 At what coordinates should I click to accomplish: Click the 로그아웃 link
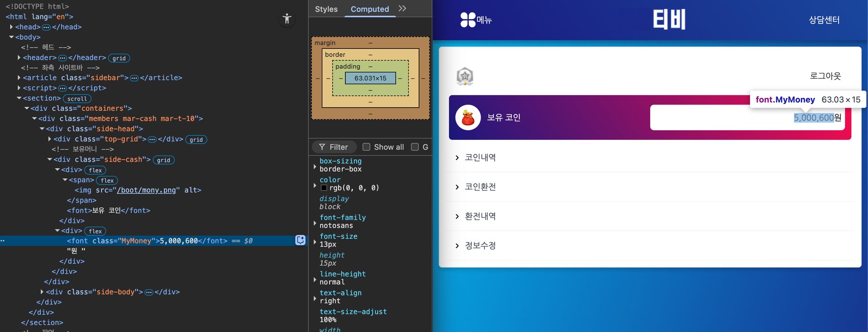click(825, 76)
